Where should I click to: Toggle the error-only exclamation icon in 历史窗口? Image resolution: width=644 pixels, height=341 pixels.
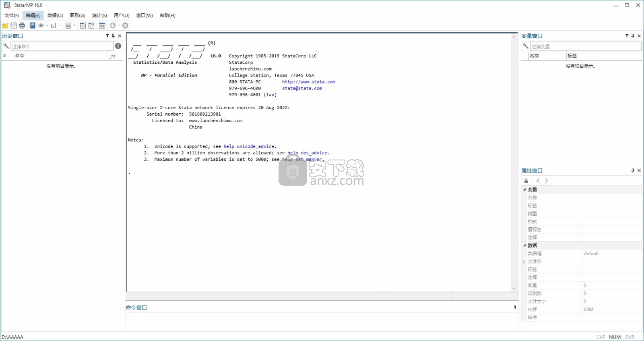tap(118, 46)
